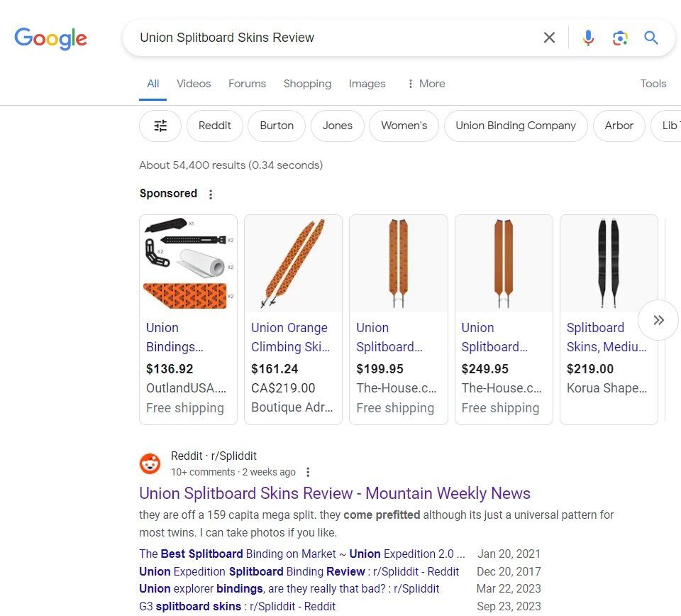Image resolution: width=681 pixels, height=616 pixels.
Task: Switch to the Shopping tab
Action: (x=307, y=84)
